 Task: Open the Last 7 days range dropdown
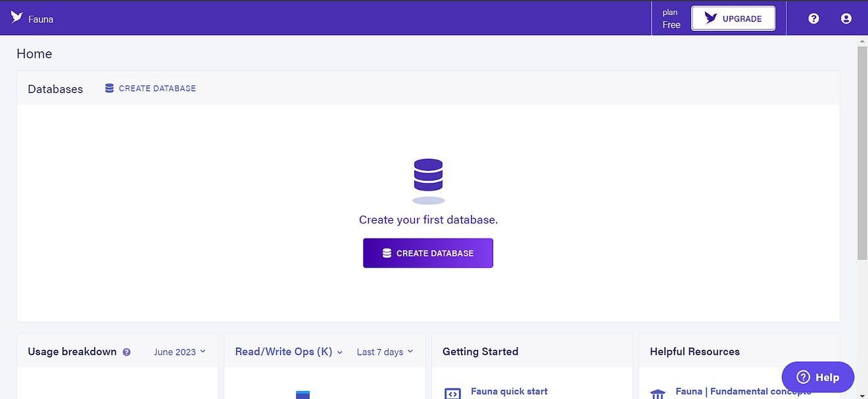click(x=385, y=352)
